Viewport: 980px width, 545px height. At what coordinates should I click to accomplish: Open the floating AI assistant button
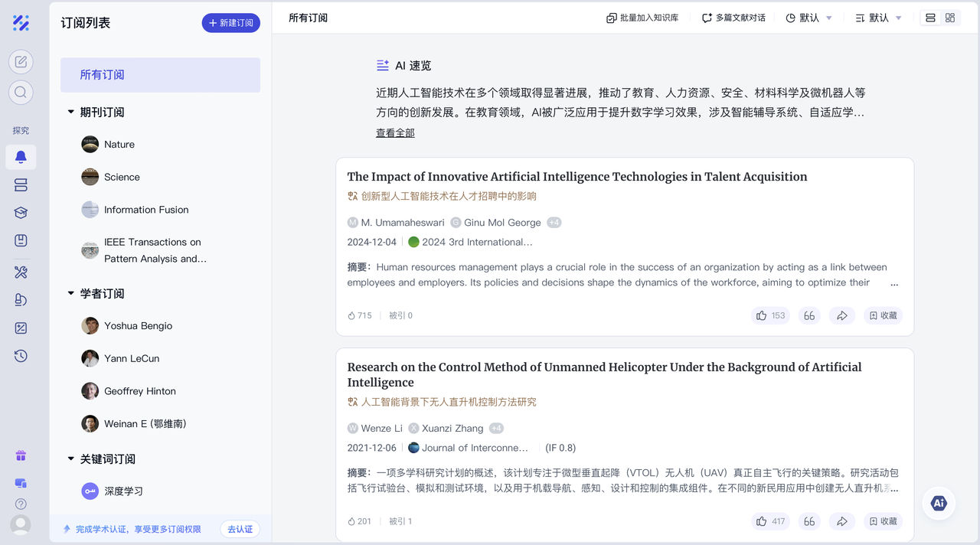click(938, 503)
